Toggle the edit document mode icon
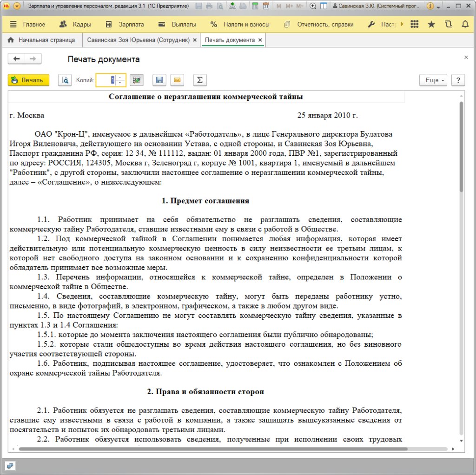476x475 pixels. point(137,80)
